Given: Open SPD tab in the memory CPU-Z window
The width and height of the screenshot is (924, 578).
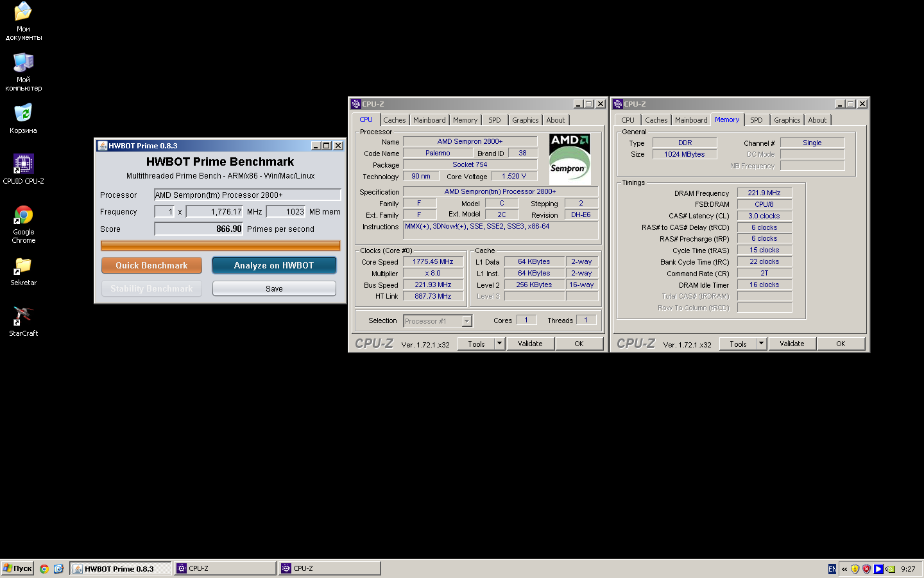Looking at the screenshot, I should point(757,120).
